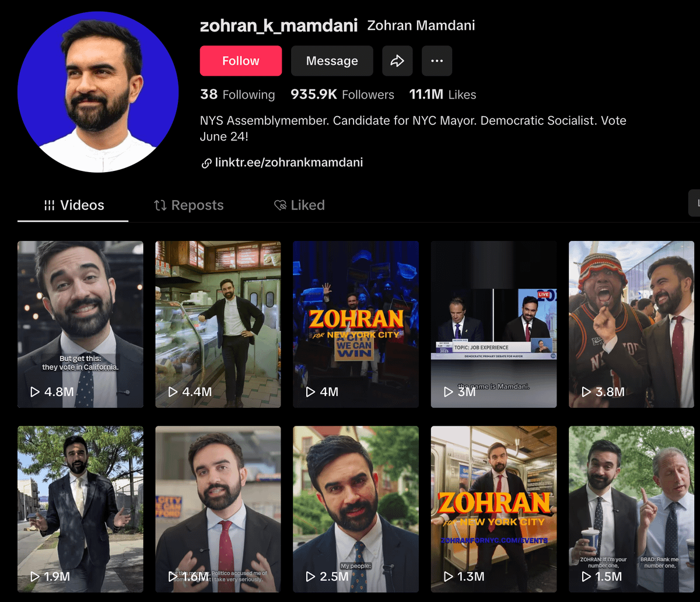The image size is (700, 602).
Task: Open the 1.3M views subway video
Action: [x=494, y=509]
